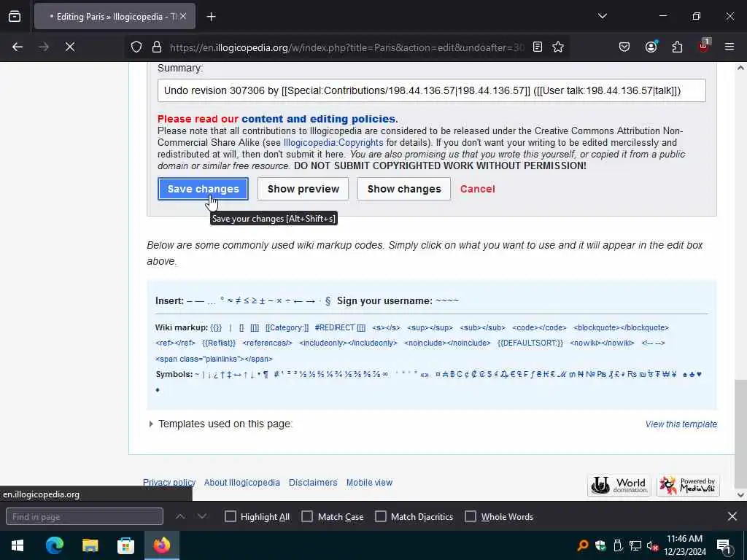Open extensions puzzle icon
This screenshot has width=747, height=560.
[x=677, y=47]
